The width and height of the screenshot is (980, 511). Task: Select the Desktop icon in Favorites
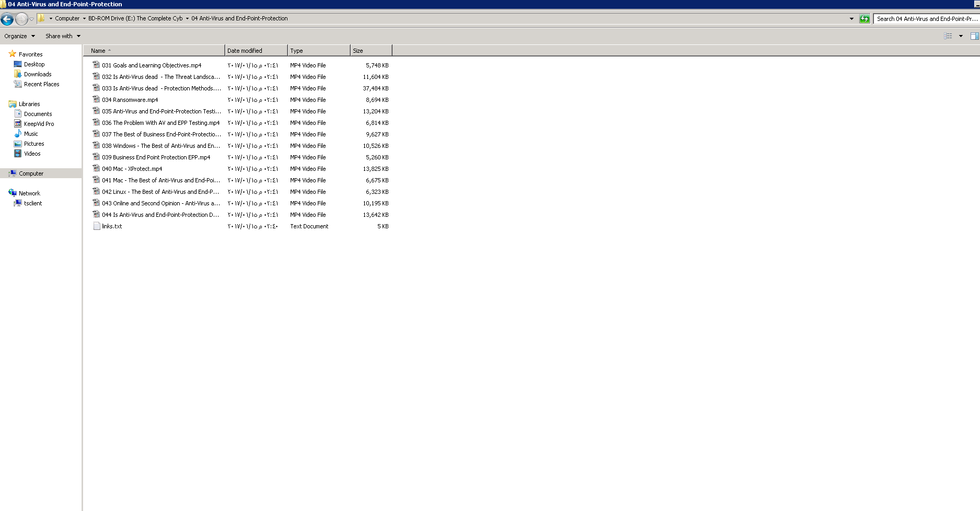(18, 64)
